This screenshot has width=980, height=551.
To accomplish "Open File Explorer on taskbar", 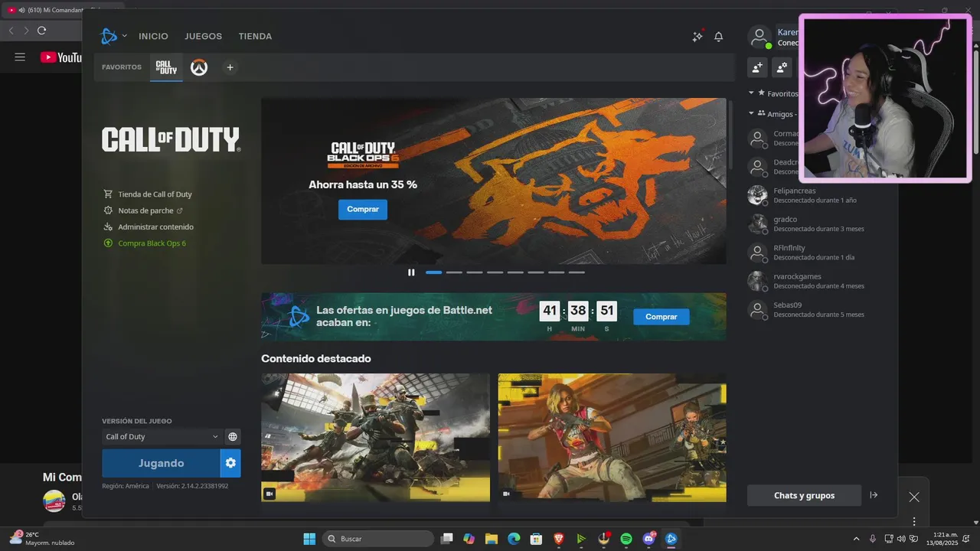I will coord(492,539).
